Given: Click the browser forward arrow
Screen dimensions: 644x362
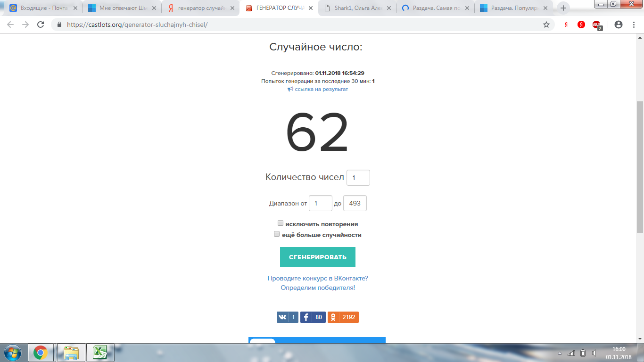Looking at the screenshot, I should pyautogui.click(x=25, y=25).
